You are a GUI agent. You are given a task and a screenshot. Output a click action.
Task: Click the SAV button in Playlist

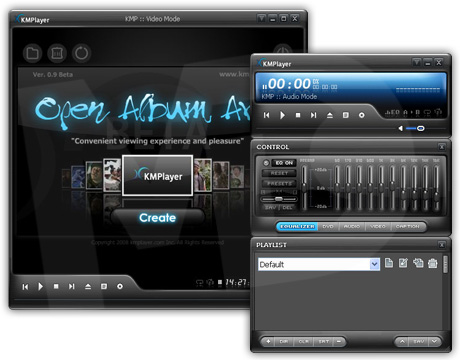(419, 341)
